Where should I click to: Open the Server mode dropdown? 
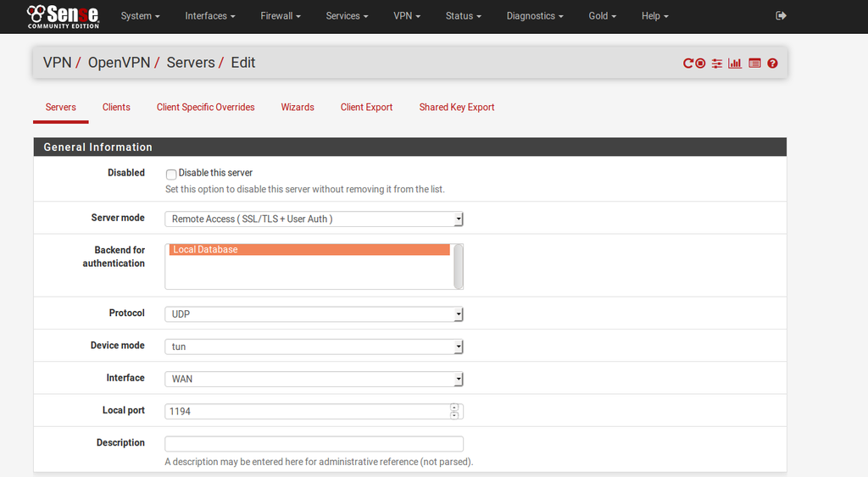[x=314, y=219]
